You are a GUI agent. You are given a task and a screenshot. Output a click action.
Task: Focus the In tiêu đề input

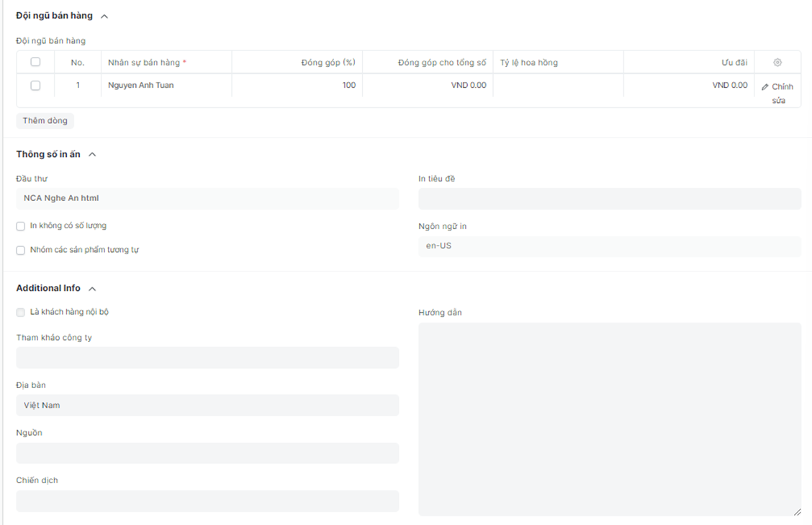(609, 199)
